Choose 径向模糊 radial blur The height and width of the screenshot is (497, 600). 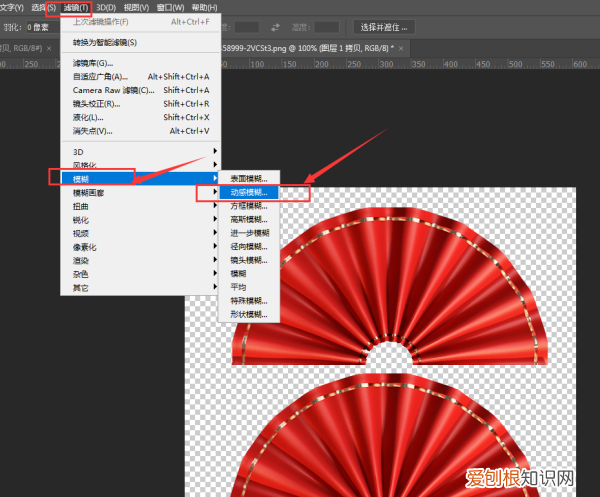(x=250, y=245)
